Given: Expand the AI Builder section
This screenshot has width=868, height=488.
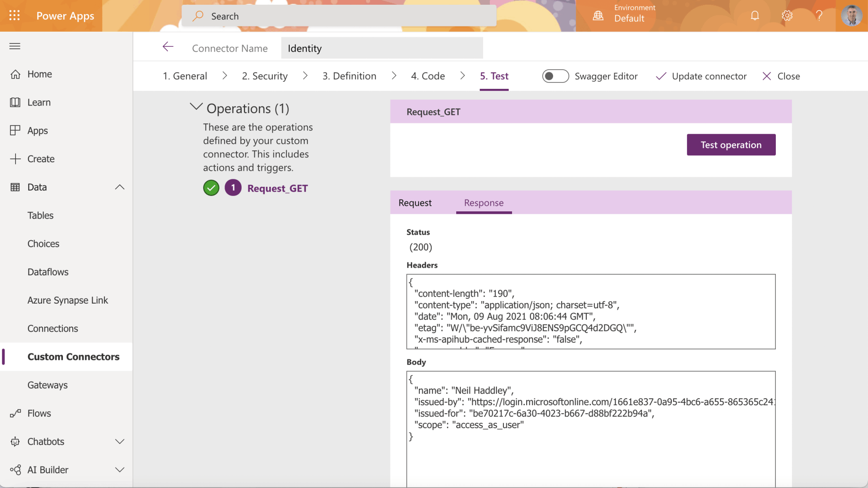Looking at the screenshot, I should (120, 470).
